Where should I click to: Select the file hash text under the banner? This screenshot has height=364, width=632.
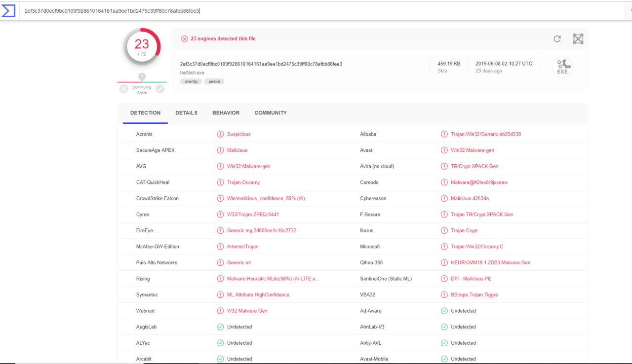click(261, 64)
